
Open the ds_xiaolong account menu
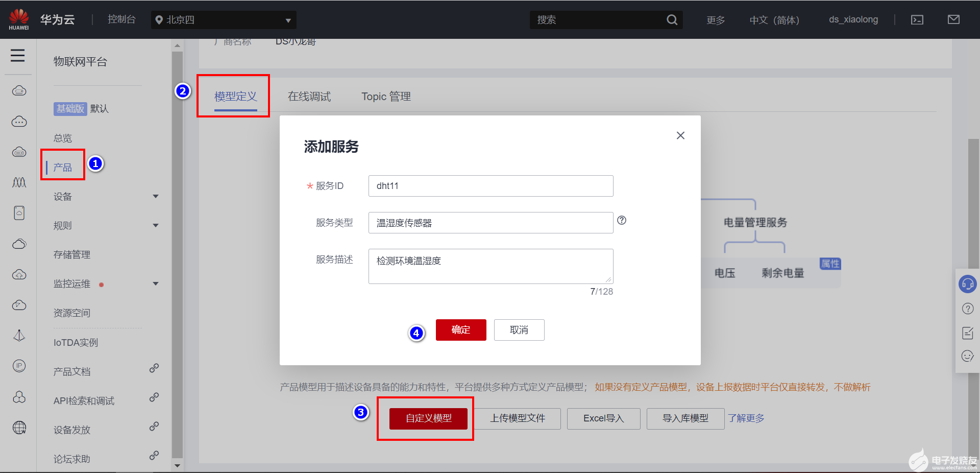[853, 19]
